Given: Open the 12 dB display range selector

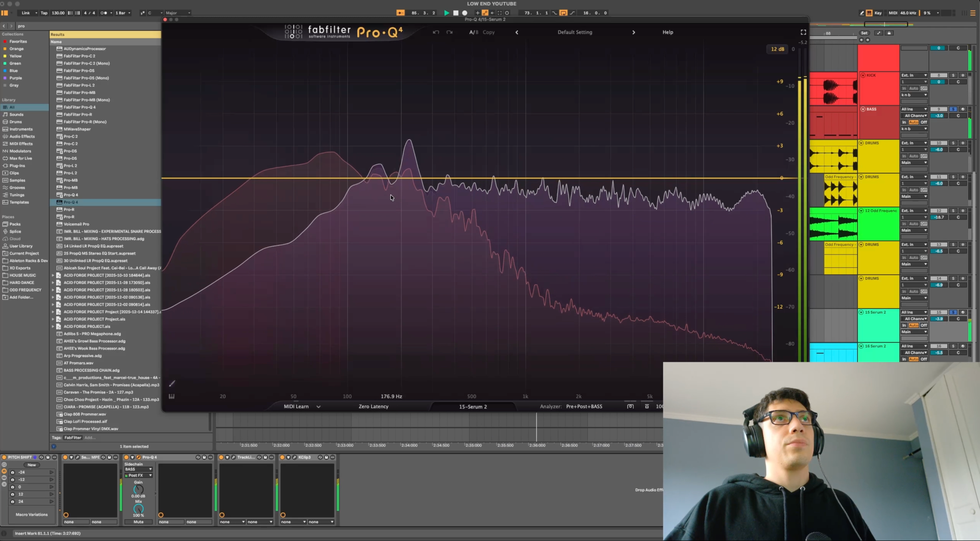Looking at the screenshot, I should (x=777, y=49).
